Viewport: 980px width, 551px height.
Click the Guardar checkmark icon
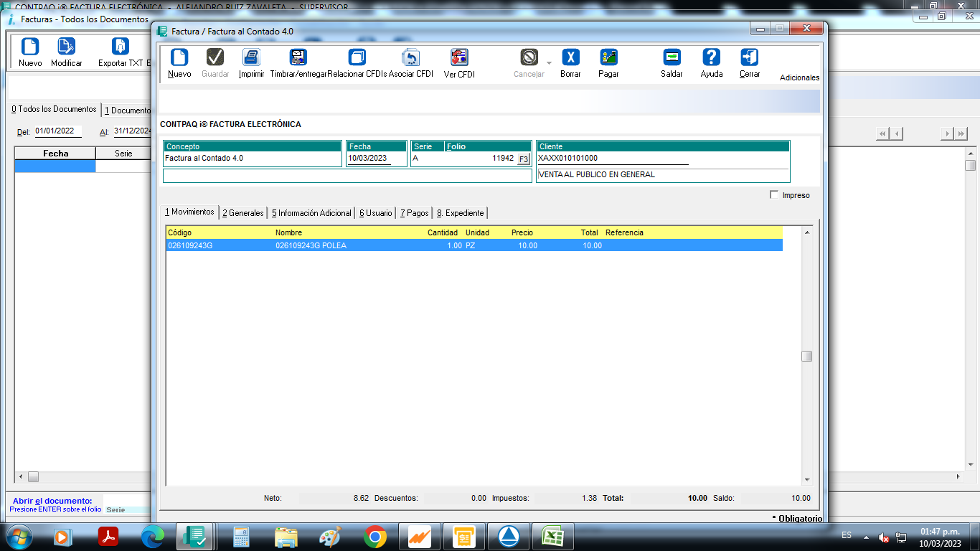(x=215, y=57)
